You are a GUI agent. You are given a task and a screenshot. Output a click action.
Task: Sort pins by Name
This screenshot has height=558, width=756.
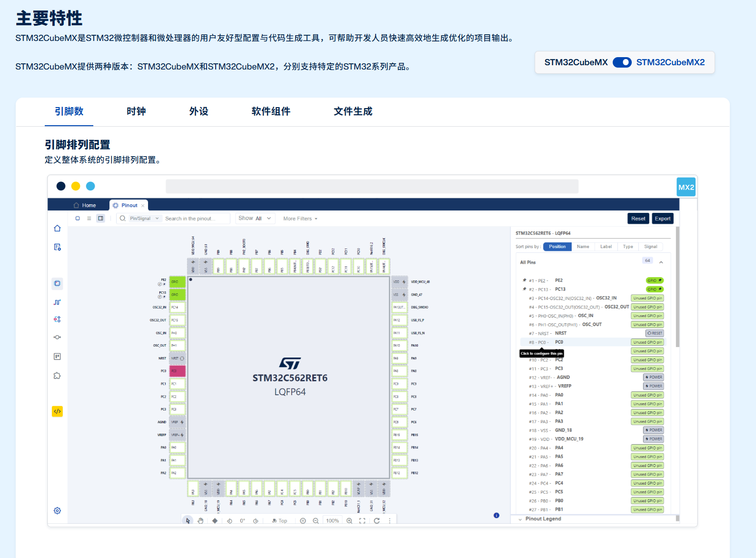click(583, 247)
